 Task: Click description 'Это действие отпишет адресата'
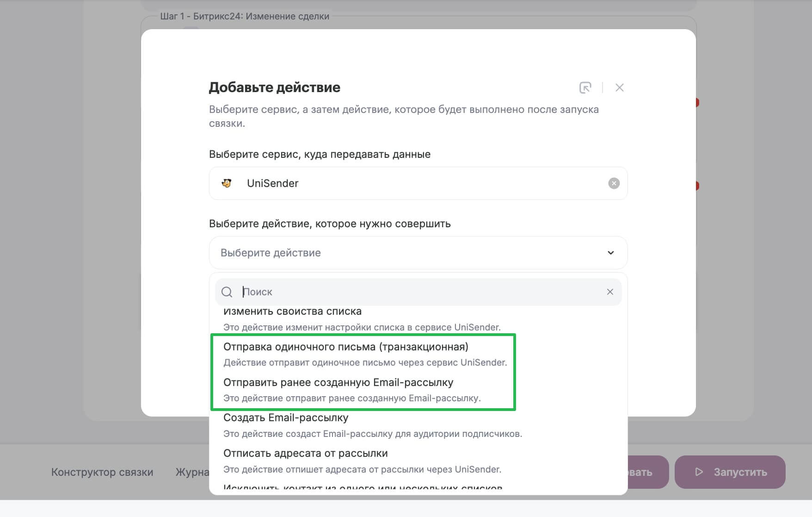pos(362,469)
